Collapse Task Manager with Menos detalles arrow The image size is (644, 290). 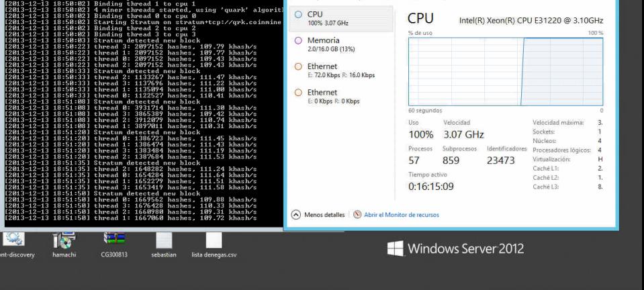click(295, 215)
